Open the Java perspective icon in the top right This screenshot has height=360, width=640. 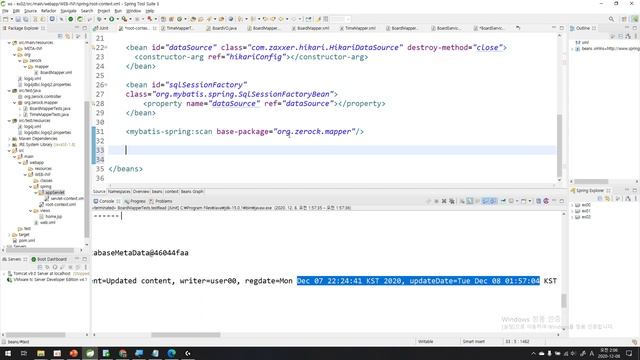635,19
